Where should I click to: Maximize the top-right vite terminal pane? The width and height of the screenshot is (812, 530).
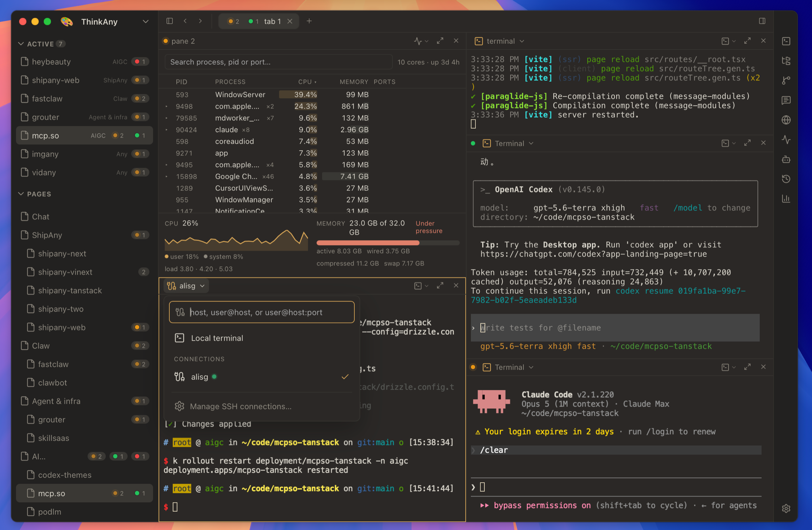[747, 41]
